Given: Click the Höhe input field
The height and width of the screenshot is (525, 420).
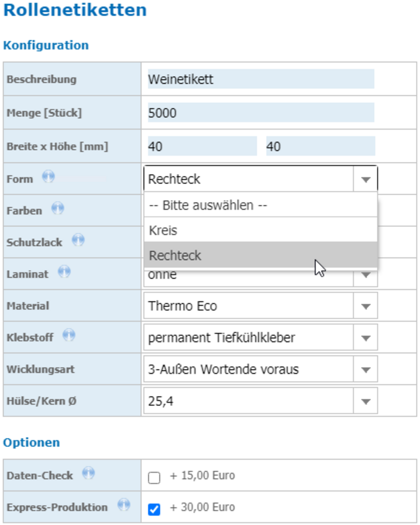Looking at the screenshot, I should (320, 146).
